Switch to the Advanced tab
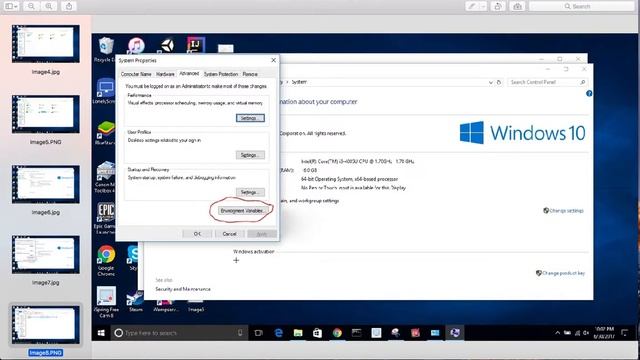This screenshot has width=640, height=360. pos(189,73)
